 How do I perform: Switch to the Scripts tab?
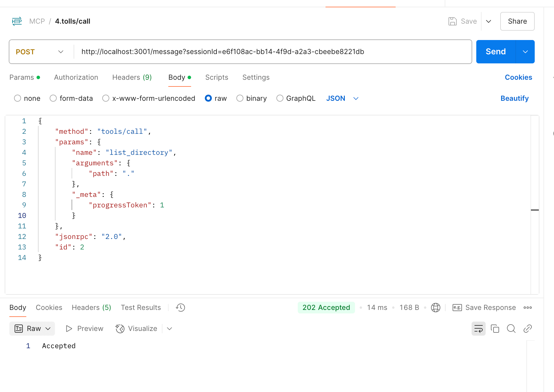(x=217, y=77)
